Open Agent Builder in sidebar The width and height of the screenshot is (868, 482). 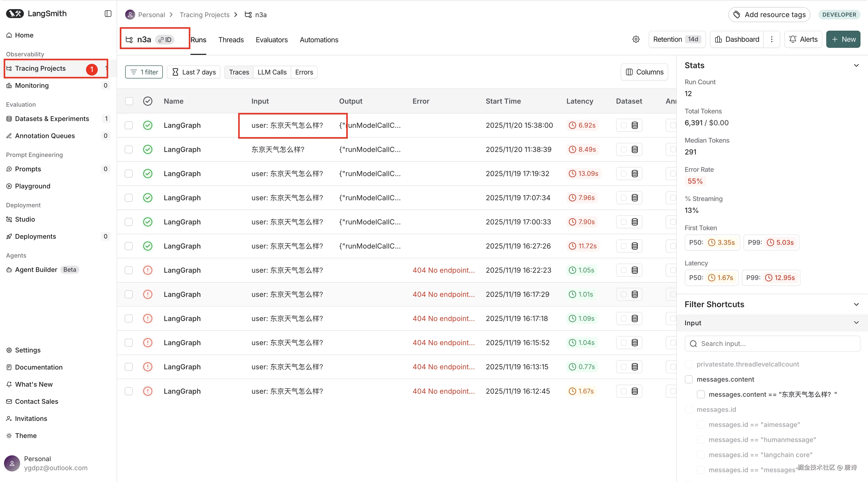click(36, 269)
